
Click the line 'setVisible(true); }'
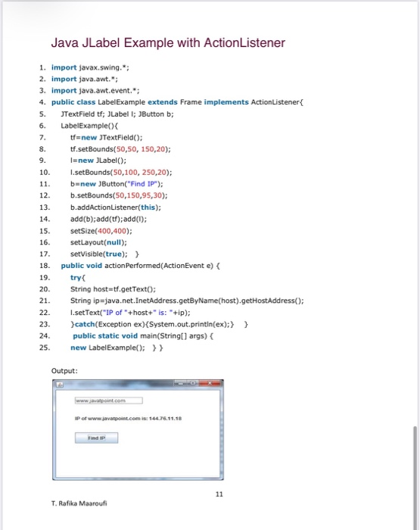pos(104,254)
